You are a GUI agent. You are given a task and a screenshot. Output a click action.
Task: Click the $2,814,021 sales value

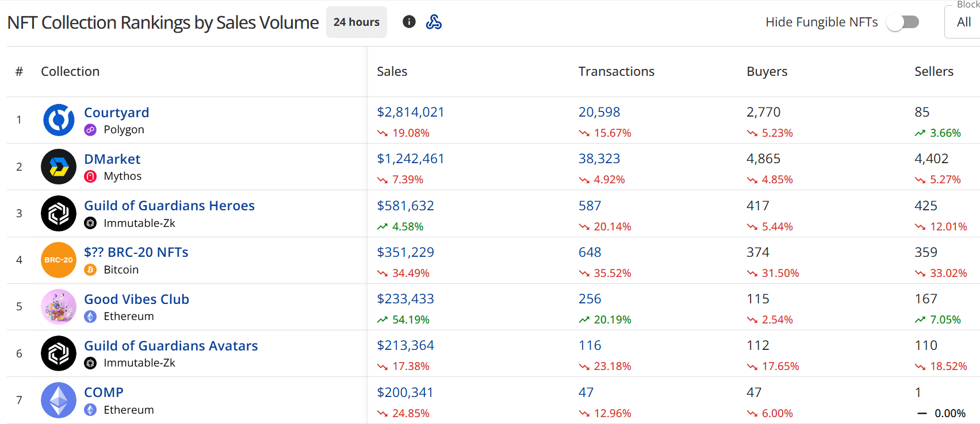(x=411, y=112)
